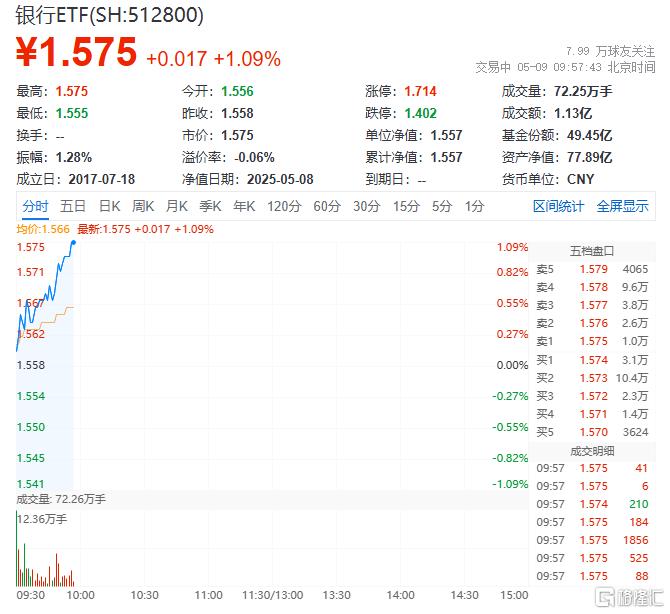
Task: Click the 溢价率 -0.06% value
Action: (x=254, y=157)
